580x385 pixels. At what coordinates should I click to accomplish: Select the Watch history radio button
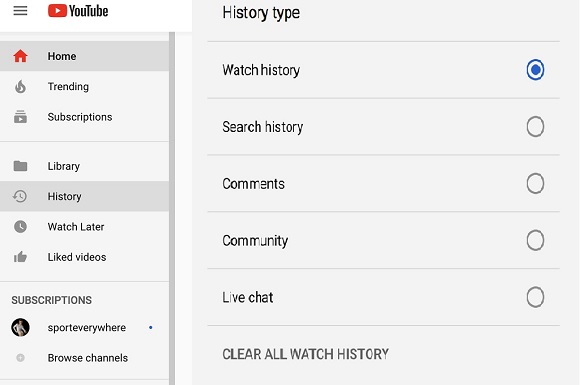click(535, 70)
